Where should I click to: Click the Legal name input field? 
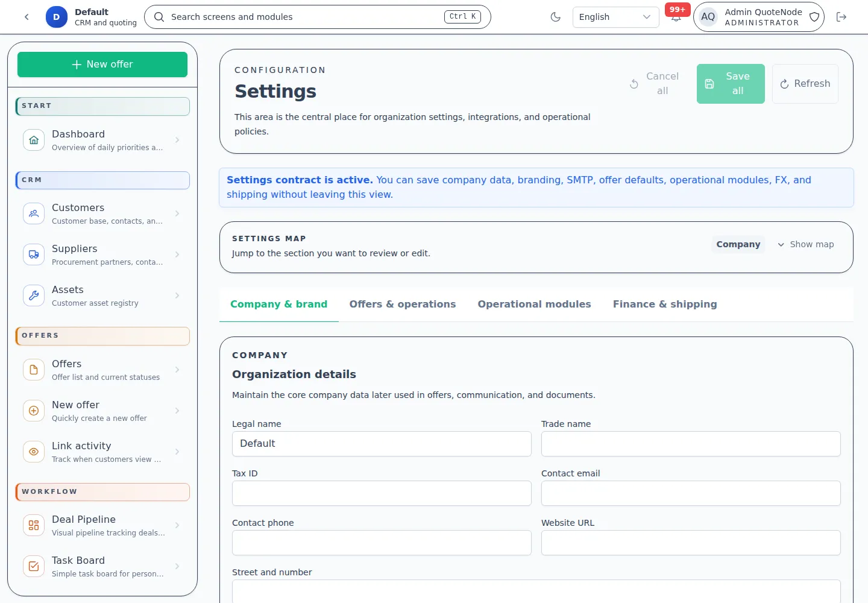click(x=382, y=444)
